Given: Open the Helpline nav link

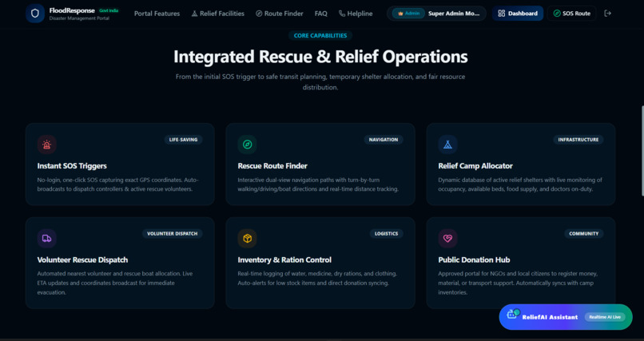Looking at the screenshot, I should pos(356,14).
